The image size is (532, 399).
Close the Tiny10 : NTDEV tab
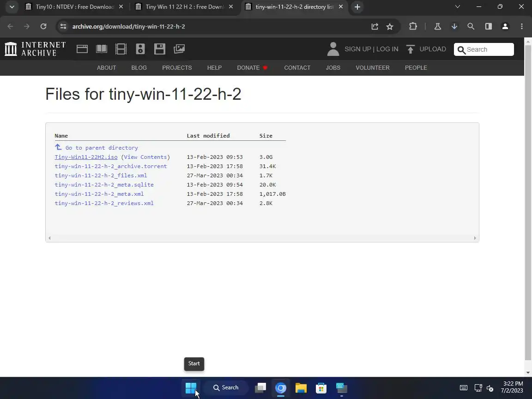[121, 7]
